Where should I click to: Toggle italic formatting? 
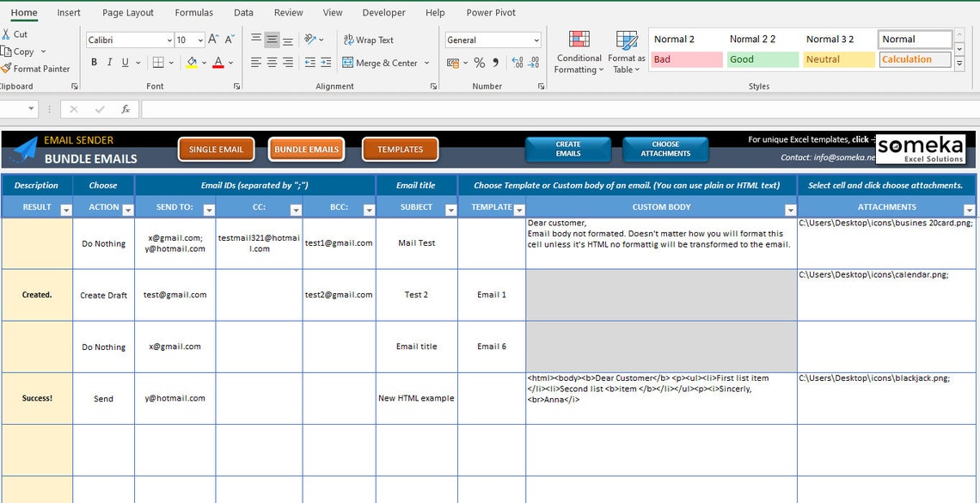click(x=108, y=61)
